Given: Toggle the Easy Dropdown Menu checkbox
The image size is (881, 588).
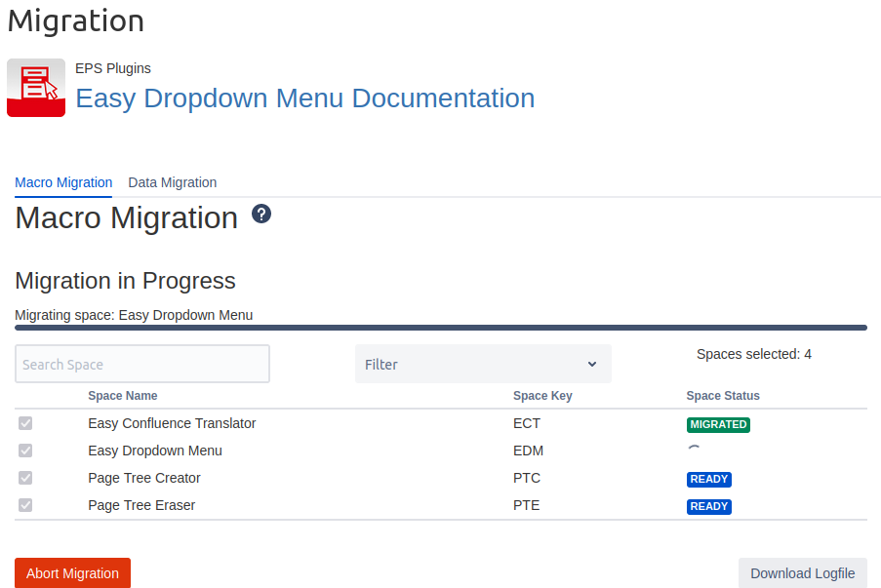Looking at the screenshot, I should coord(25,451).
